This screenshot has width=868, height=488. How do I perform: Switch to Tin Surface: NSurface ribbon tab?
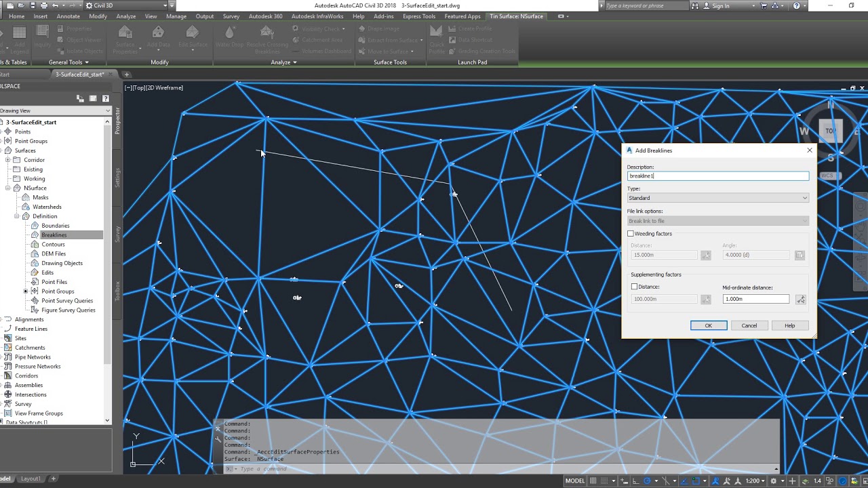click(x=517, y=16)
